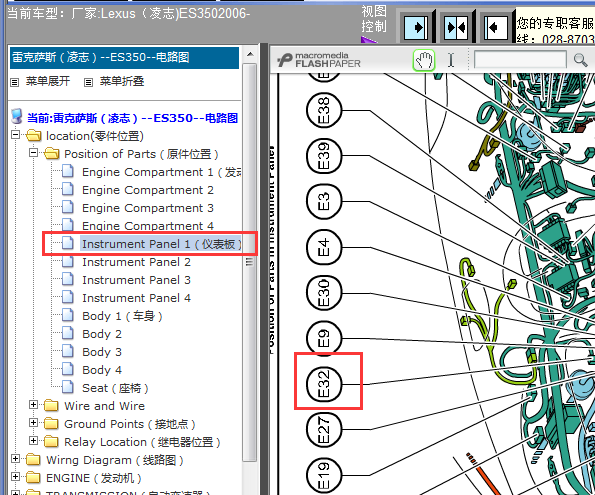Open Engine Compartment 1 page
The image size is (595, 495).
(x=162, y=172)
